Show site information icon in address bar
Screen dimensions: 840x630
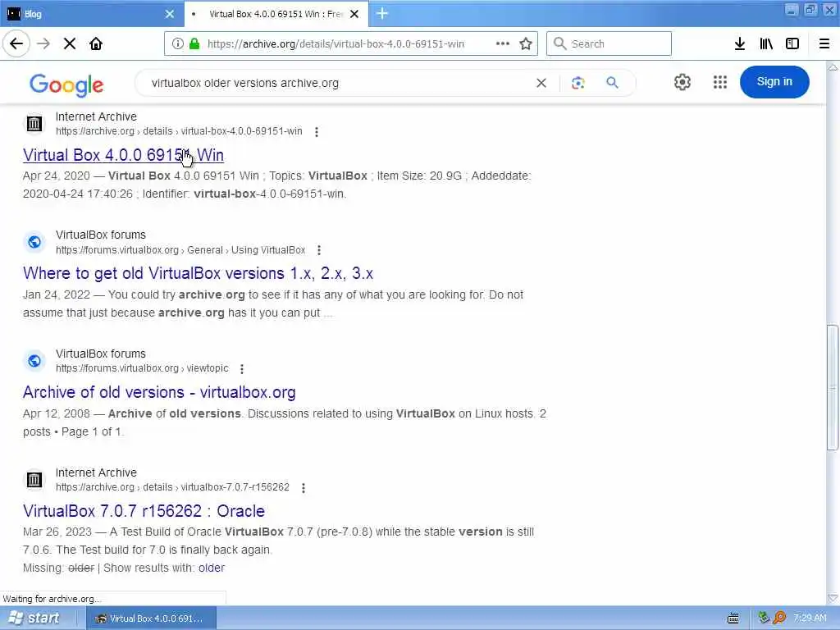coord(177,44)
